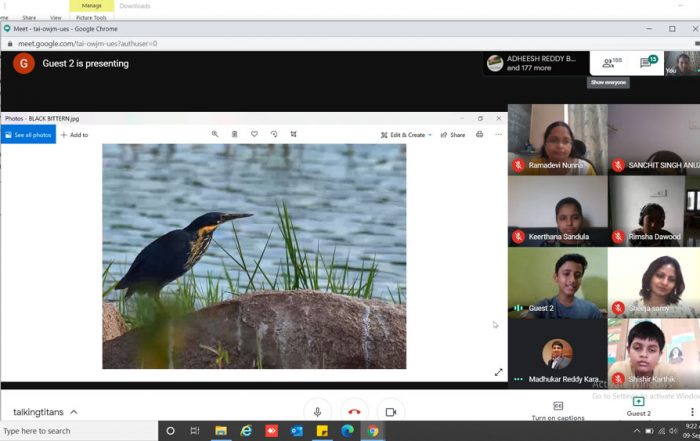Image resolution: width=700 pixels, height=441 pixels.
Task: Click the Guest 2 presenter avatar G
Action: pyautogui.click(x=24, y=63)
